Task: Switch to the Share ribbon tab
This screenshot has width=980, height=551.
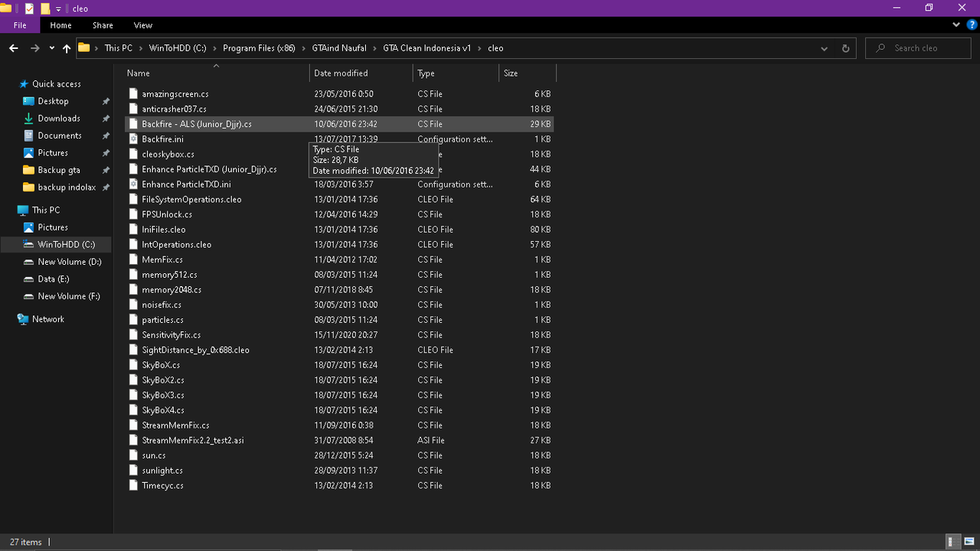Action: [x=103, y=25]
